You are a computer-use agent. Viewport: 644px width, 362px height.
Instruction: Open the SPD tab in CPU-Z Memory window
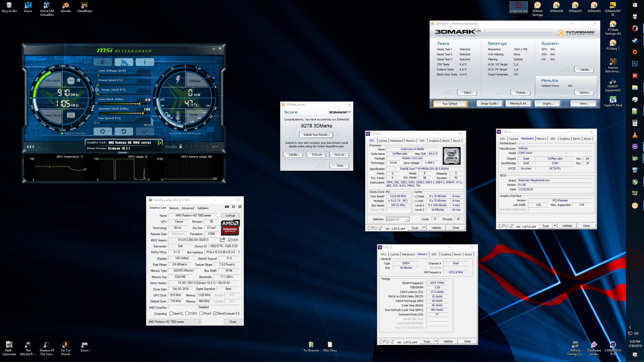pos(434,254)
